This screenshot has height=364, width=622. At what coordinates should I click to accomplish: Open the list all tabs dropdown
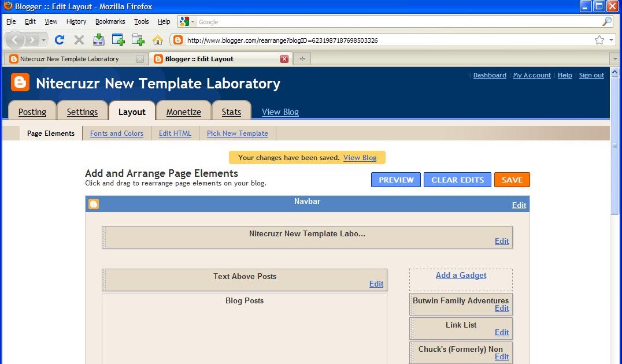point(615,59)
